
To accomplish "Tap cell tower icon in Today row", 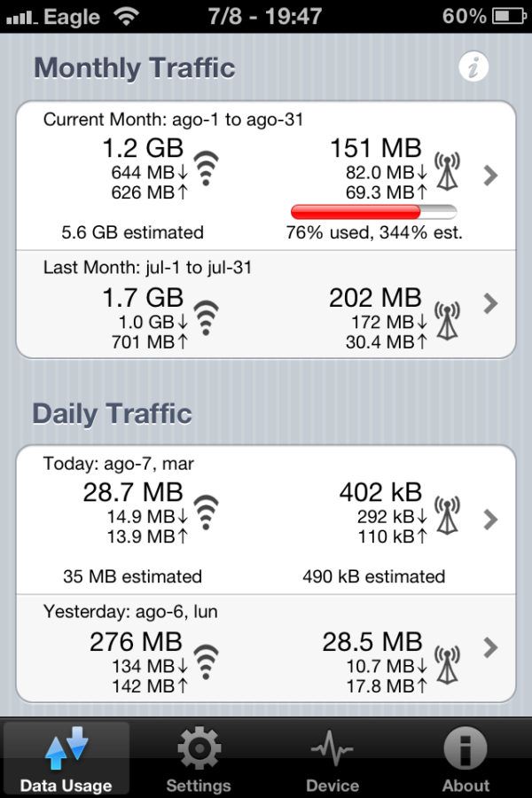I will coord(448,514).
